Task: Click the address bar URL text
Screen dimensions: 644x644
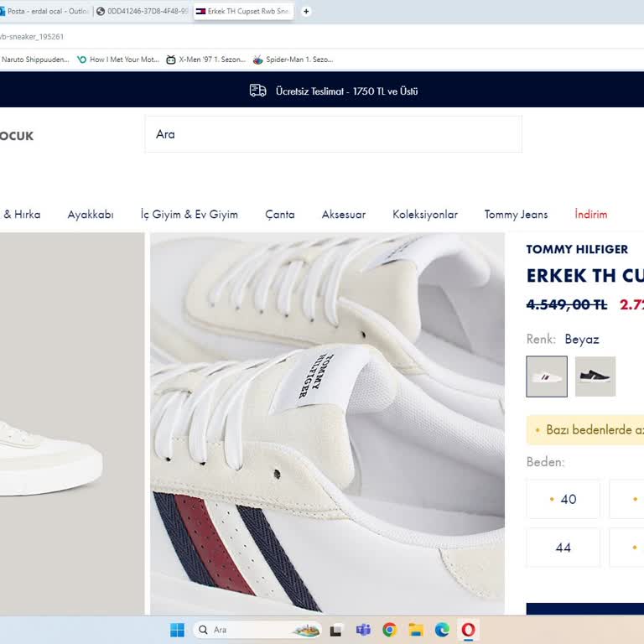Action: point(32,37)
